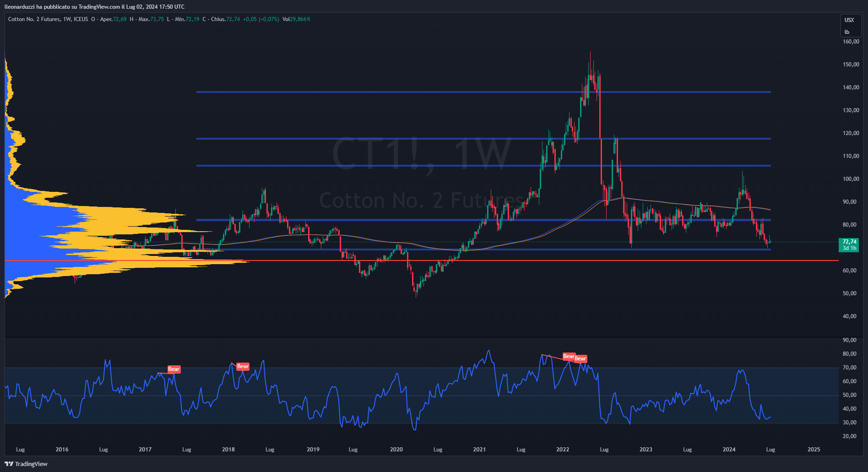Select the Bear label near 2017 on RSI

(x=174, y=369)
